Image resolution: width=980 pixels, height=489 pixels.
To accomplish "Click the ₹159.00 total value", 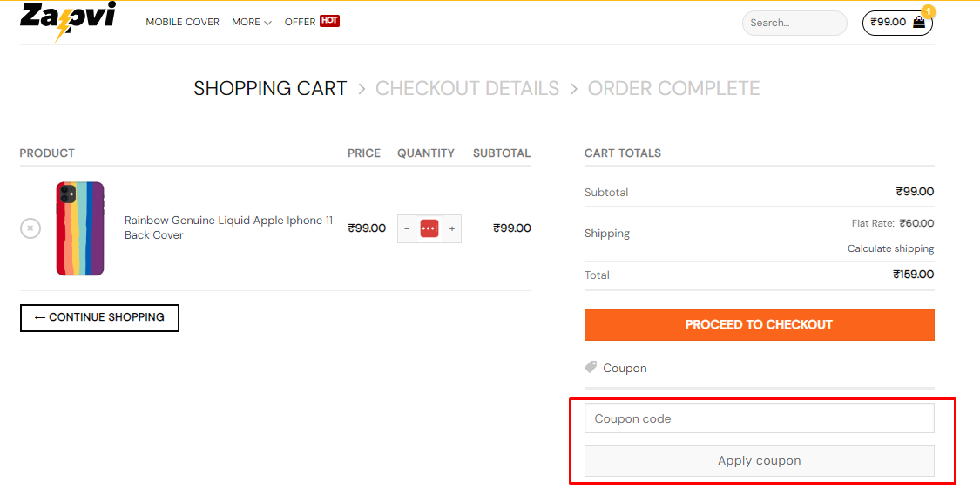I will coord(914,275).
